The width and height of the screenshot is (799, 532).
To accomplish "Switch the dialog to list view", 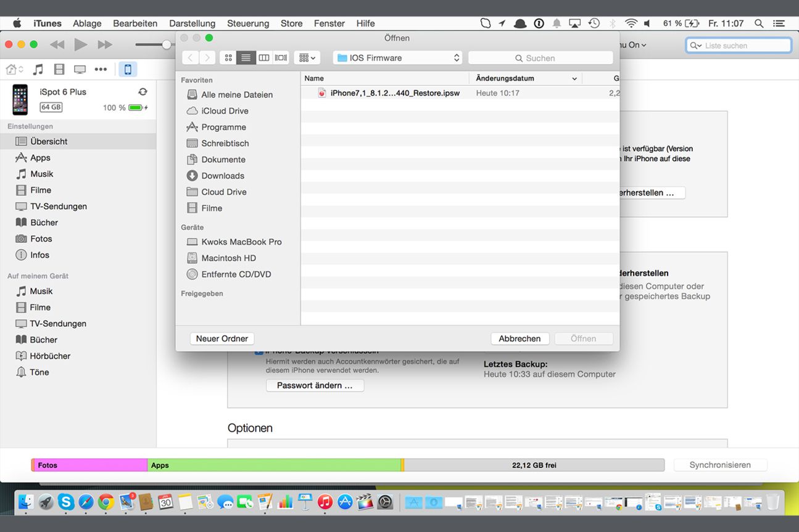I will pos(246,57).
